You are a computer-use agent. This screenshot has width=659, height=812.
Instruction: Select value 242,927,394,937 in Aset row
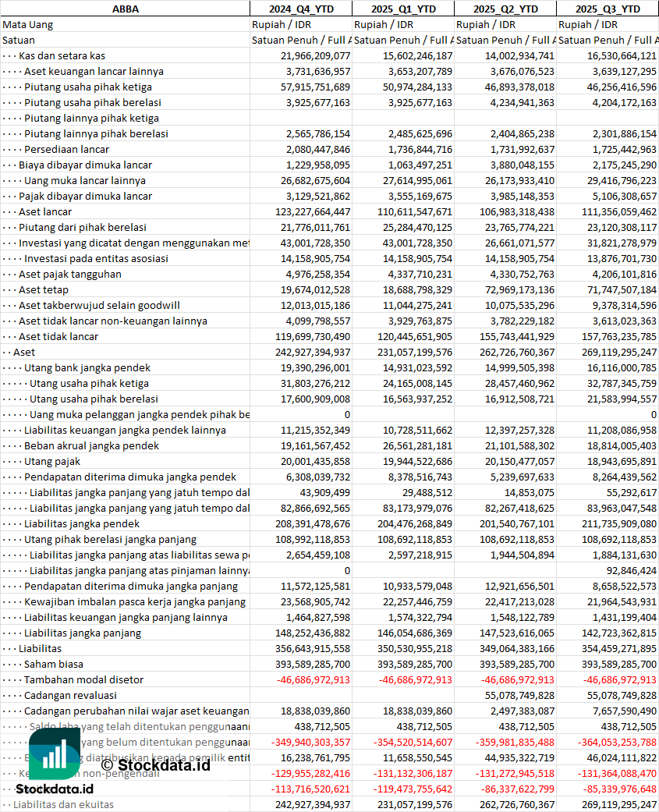[313, 352]
